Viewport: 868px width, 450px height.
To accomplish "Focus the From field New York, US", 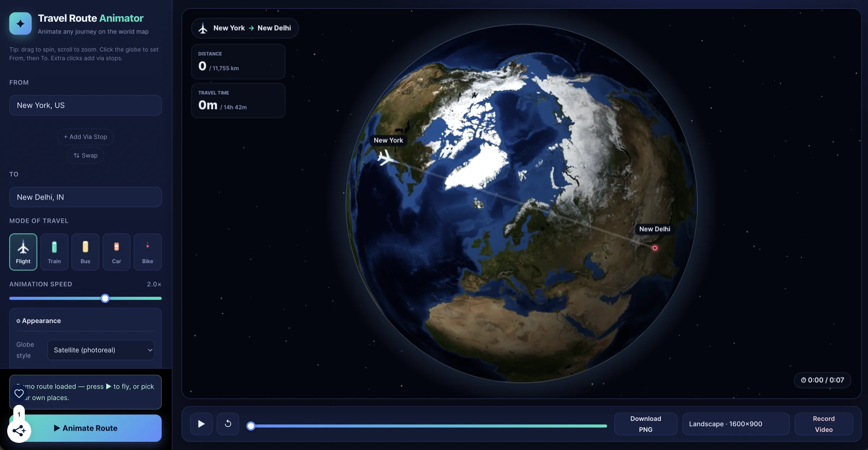I will [x=85, y=105].
